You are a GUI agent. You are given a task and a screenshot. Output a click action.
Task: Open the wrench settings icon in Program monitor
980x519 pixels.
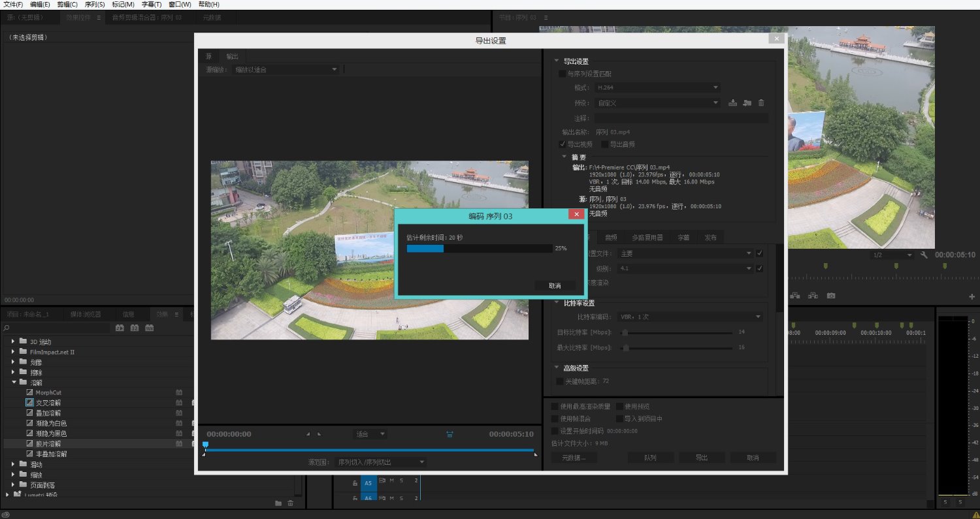point(924,255)
